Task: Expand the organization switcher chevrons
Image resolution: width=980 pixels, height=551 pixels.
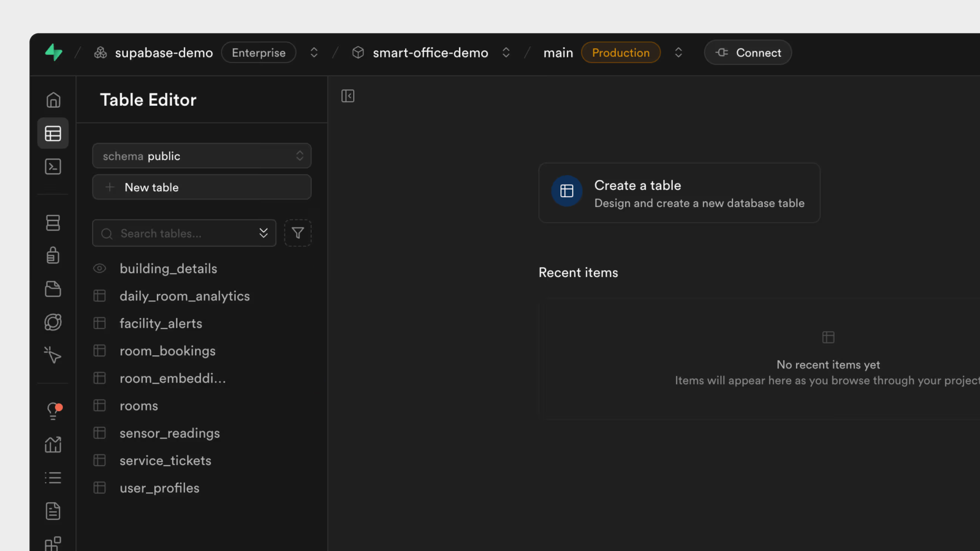Action: coord(314,52)
